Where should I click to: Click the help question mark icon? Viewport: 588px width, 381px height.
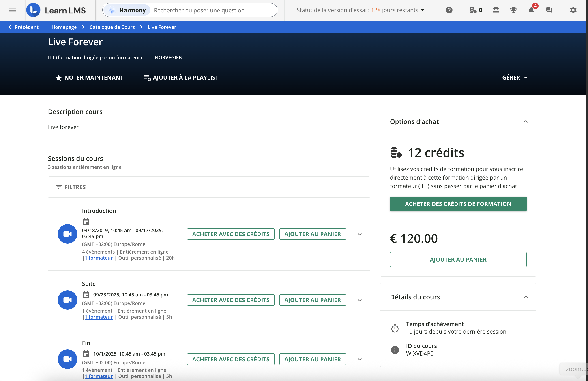click(449, 10)
